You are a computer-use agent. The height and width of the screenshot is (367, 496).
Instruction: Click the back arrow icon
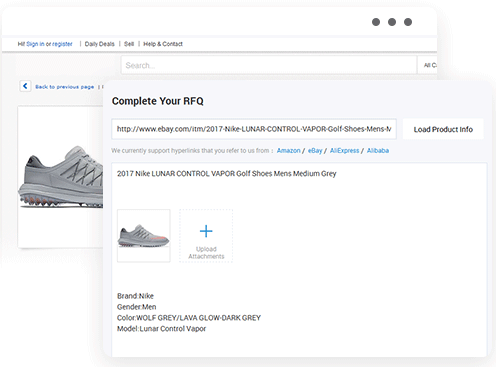tap(25, 86)
